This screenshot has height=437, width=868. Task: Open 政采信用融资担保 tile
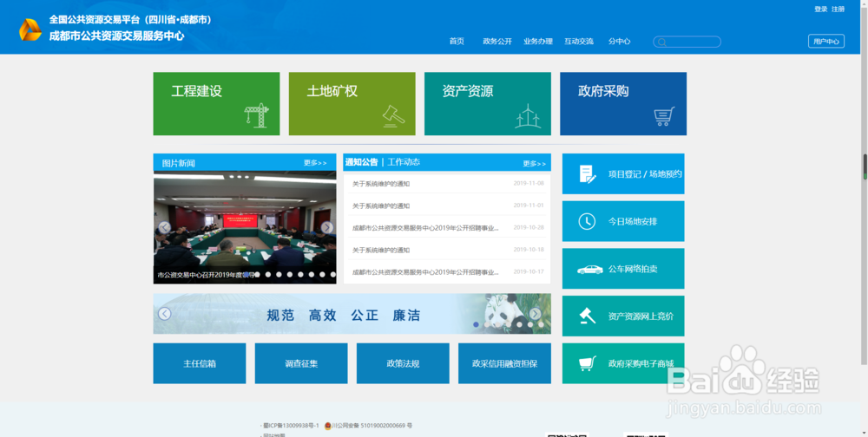coord(505,363)
